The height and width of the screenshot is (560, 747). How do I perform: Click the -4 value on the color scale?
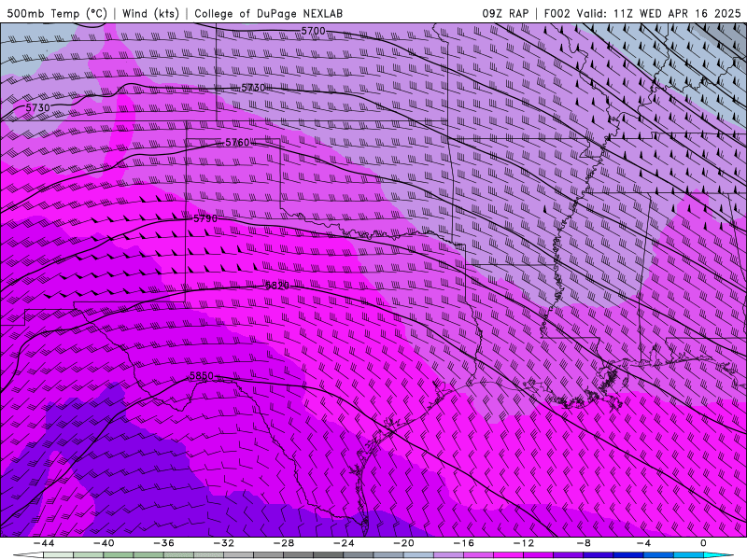click(643, 543)
